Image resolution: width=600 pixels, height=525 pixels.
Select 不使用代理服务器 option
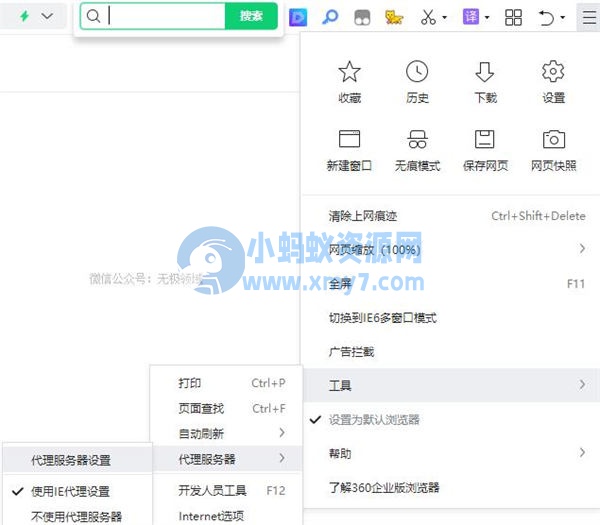(77, 516)
